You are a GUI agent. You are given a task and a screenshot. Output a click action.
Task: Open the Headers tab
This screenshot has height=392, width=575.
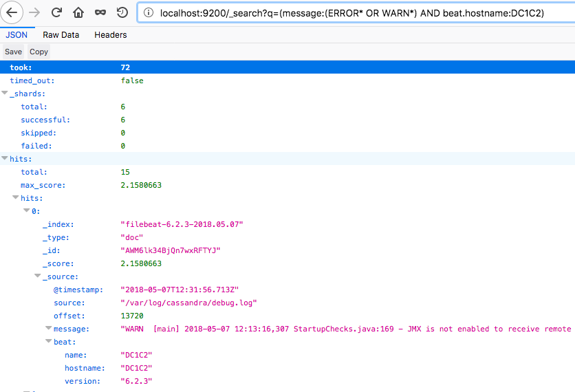110,34
